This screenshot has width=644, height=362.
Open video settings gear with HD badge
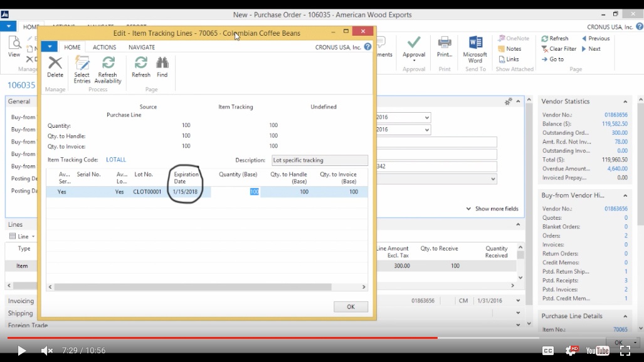pos(571,350)
